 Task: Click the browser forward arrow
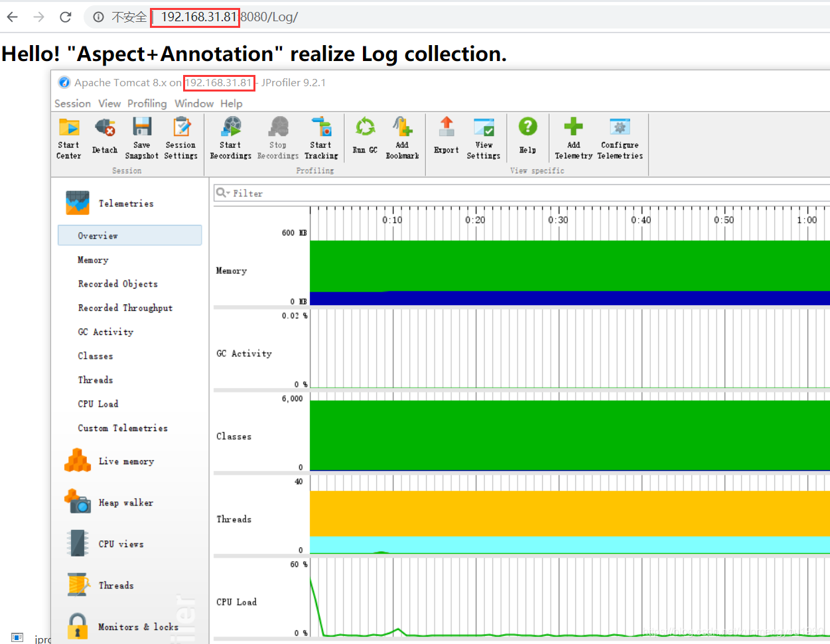click(x=39, y=17)
